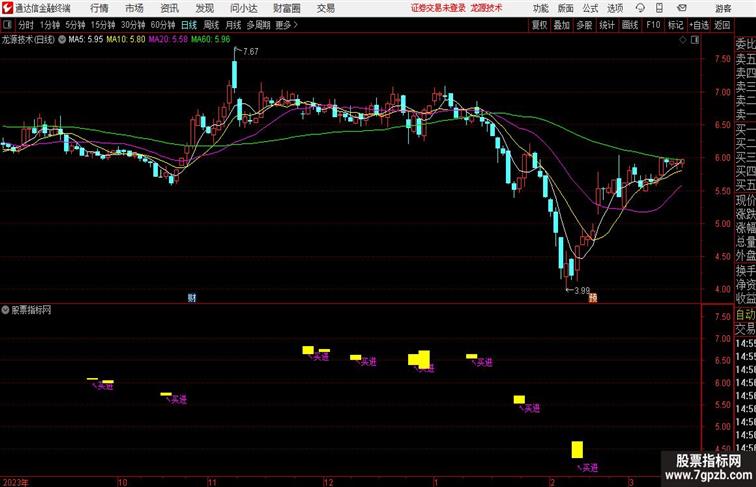The width and height of the screenshot is (756, 487).
Task: Select the 日线 daily period tab
Action: point(189,25)
